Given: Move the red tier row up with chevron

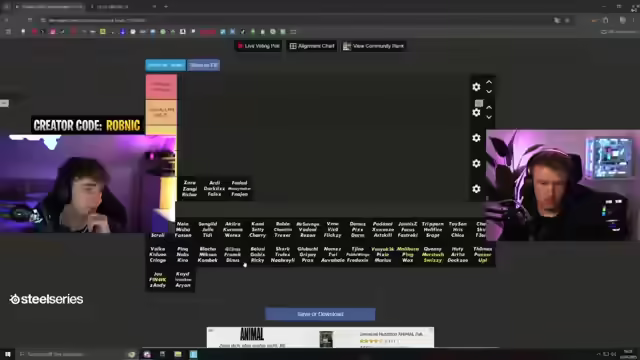Looking at the screenshot, I should (489, 82).
